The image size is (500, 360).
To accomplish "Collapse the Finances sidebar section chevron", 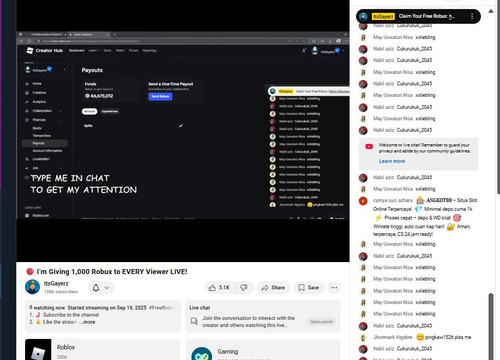I will pos(61,120).
